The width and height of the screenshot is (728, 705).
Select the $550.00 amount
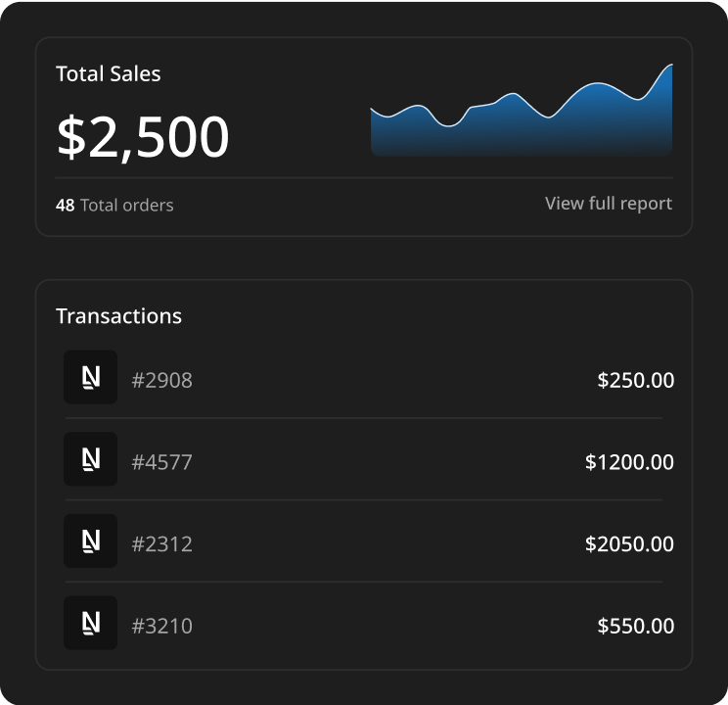pos(635,625)
